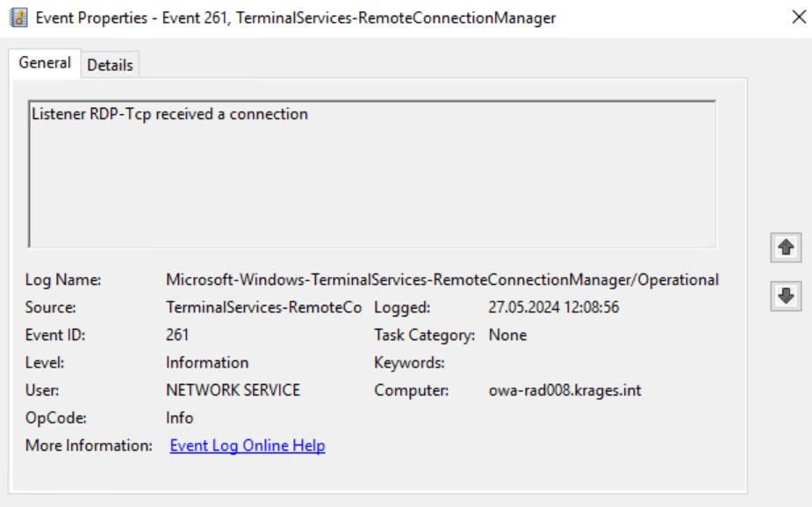Open the Event Log Online Help link
812x507 pixels.
(248, 446)
